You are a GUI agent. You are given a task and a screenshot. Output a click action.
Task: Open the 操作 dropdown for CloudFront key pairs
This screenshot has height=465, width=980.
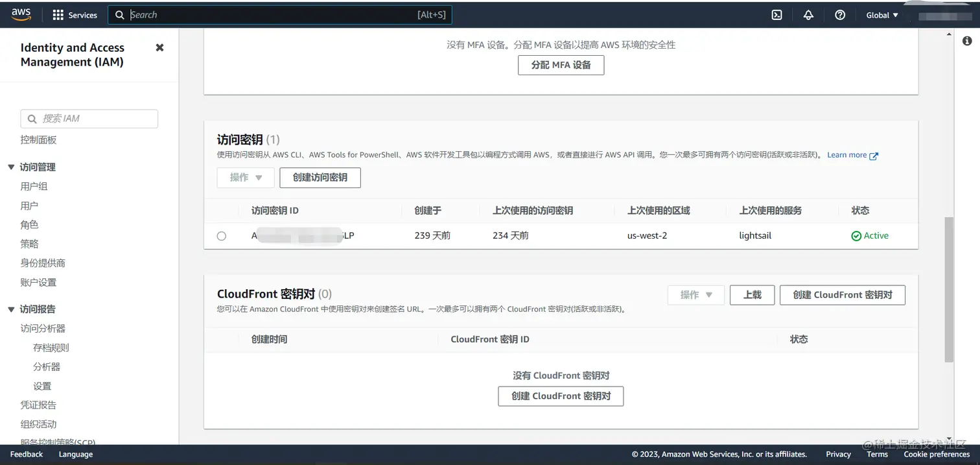coord(696,295)
